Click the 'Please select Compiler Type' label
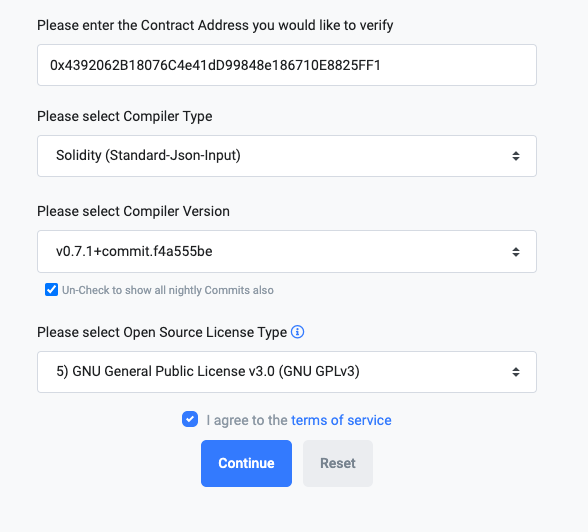This screenshot has height=532, width=588. (124, 116)
